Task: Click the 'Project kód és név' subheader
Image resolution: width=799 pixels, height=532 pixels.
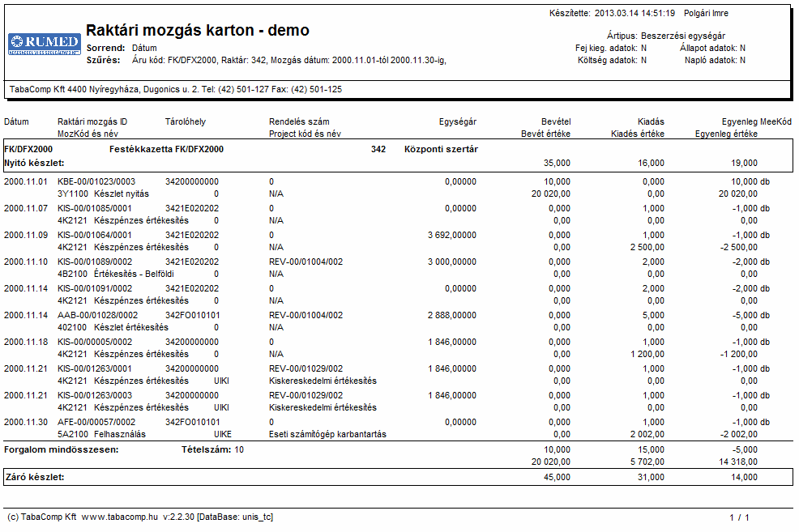Action: [x=305, y=134]
